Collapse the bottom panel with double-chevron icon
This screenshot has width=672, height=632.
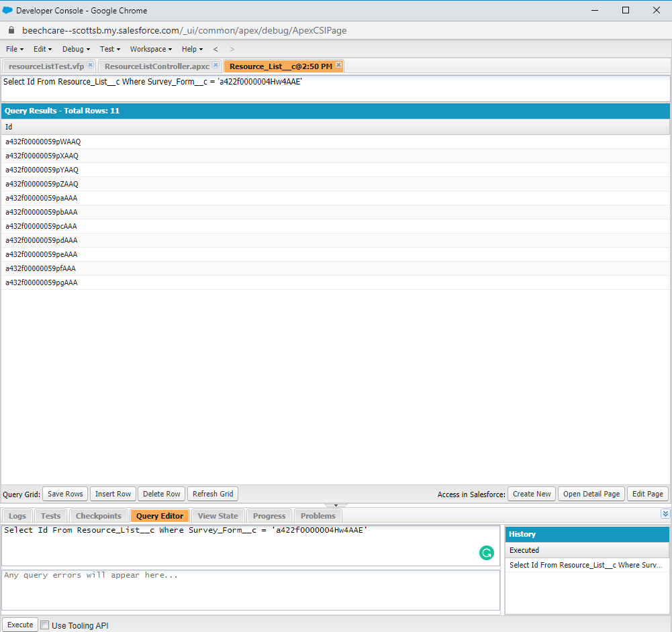tap(665, 514)
